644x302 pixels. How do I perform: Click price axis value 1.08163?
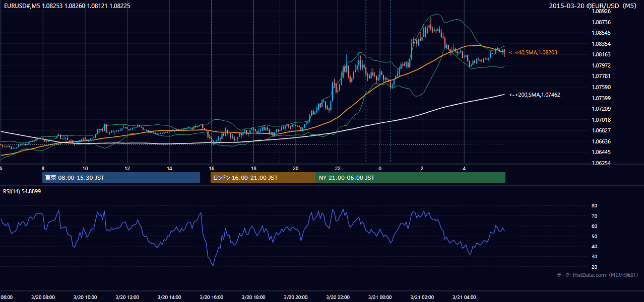point(601,54)
